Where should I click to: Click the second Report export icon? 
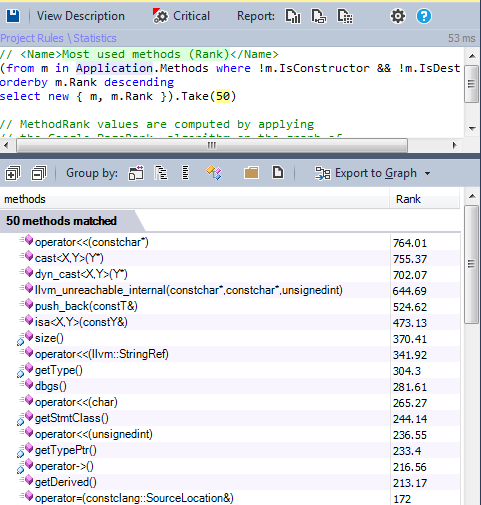[x=319, y=16]
